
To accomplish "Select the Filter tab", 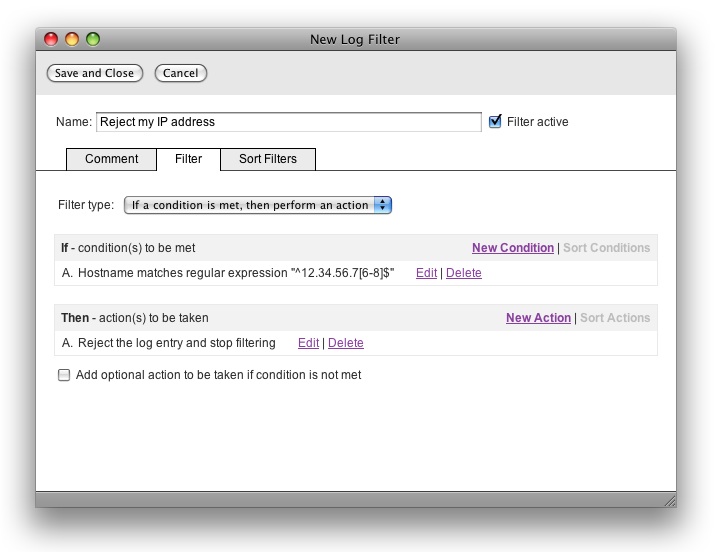I will 188,159.
